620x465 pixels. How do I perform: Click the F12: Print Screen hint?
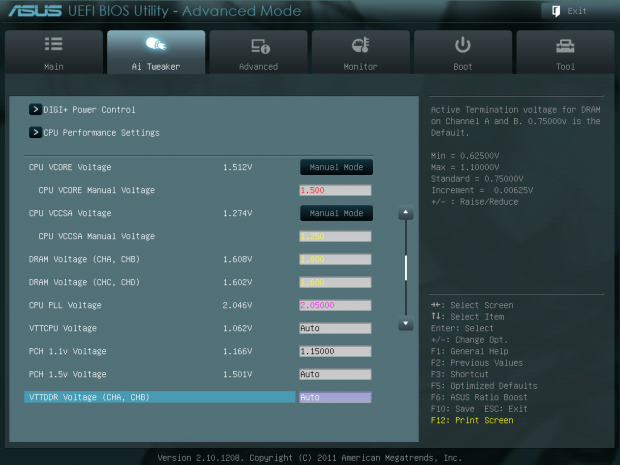click(472, 420)
